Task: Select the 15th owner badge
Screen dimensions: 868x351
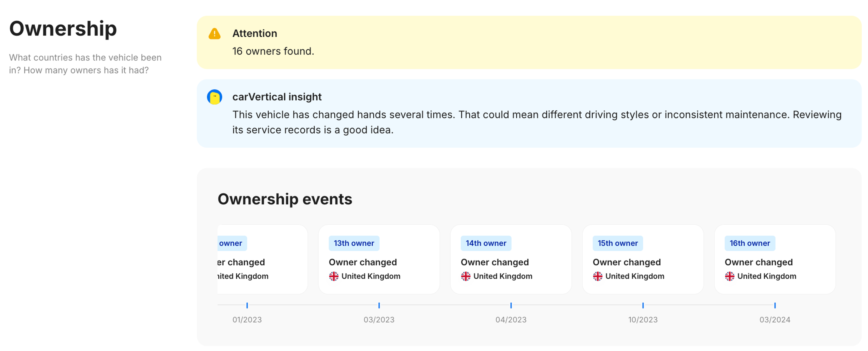Action: pos(618,243)
